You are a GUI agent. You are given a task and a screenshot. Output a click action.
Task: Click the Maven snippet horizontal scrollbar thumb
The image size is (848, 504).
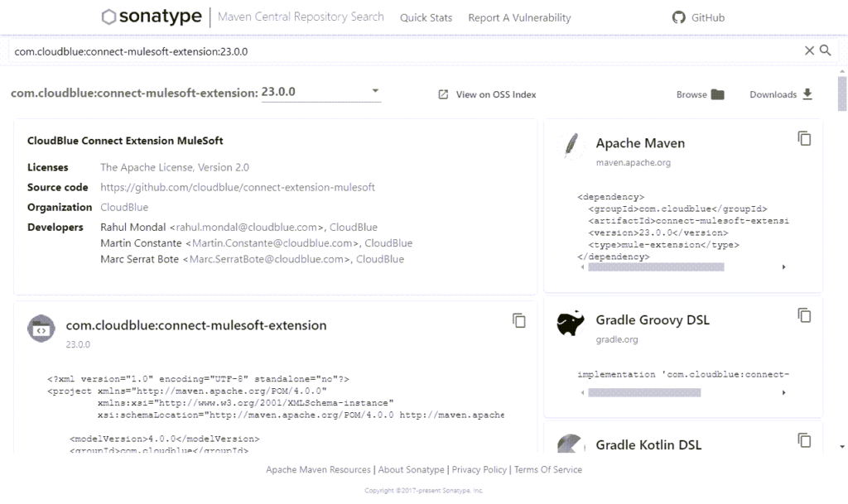[656, 266]
